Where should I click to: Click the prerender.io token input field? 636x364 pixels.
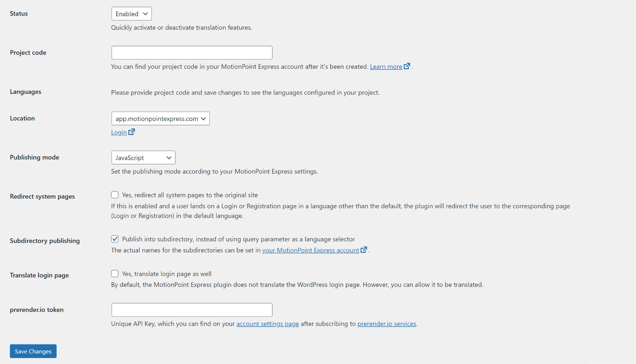pyautogui.click(x=192, y=309)
